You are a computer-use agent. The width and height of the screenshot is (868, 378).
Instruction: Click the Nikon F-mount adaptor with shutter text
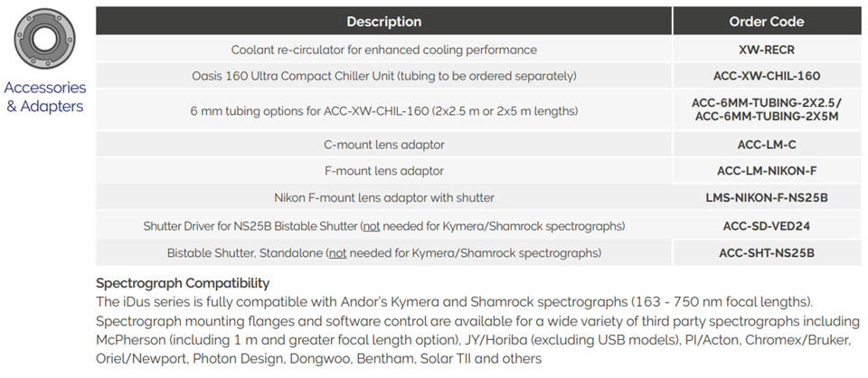pos(383,197)
